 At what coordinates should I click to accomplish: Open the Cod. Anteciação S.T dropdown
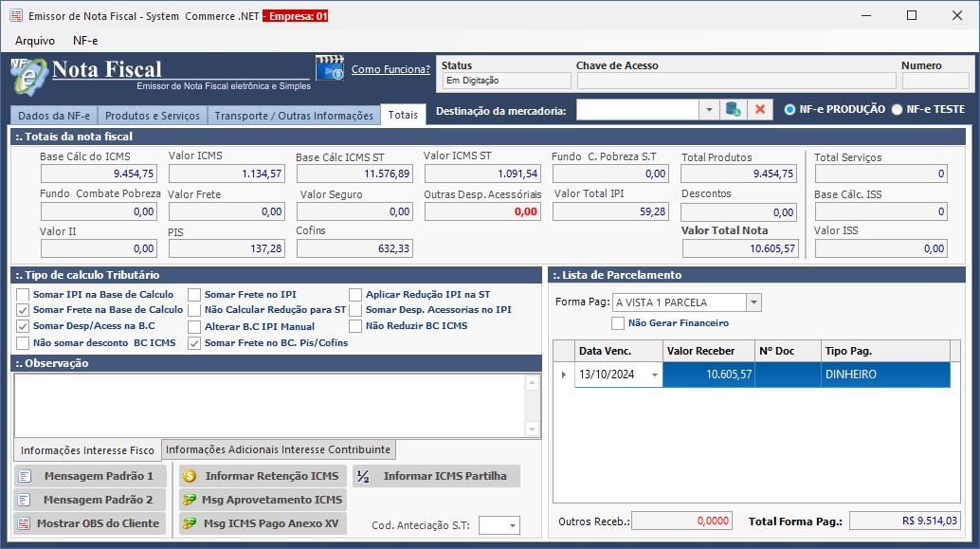tap(512, 525)
